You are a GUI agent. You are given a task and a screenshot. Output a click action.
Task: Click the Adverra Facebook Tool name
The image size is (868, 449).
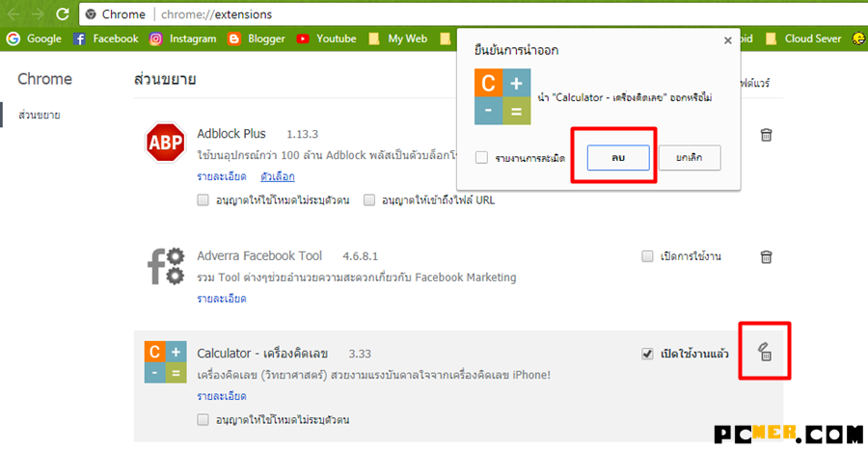pos(259,256)
